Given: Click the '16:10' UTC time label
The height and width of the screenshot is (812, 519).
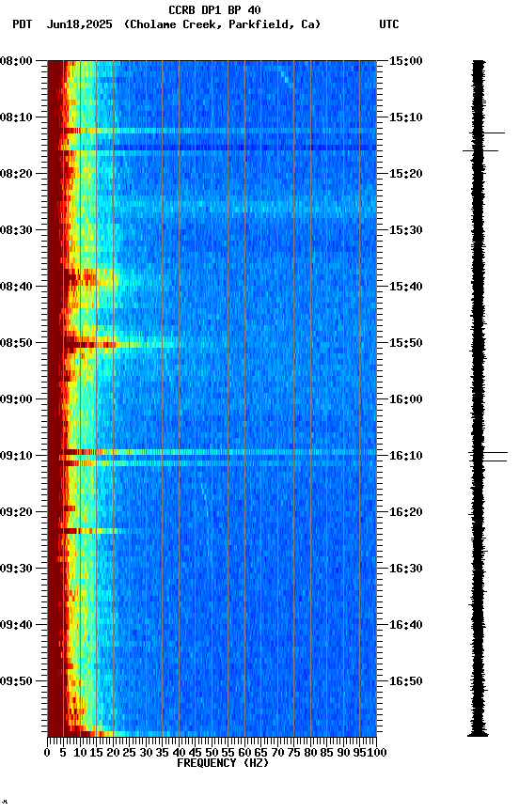Looking at the screenshot, I should (x=405, y=456).
